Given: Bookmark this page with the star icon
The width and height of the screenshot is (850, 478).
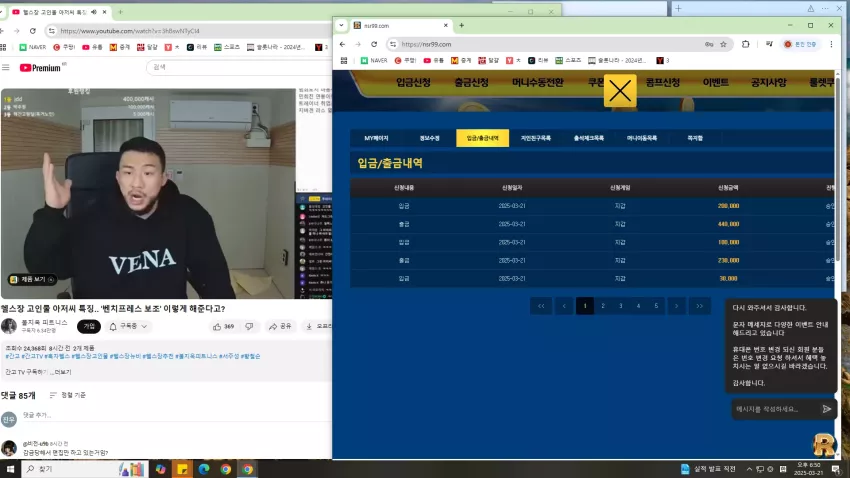Looking at the screenshot, I should [723, 44].
